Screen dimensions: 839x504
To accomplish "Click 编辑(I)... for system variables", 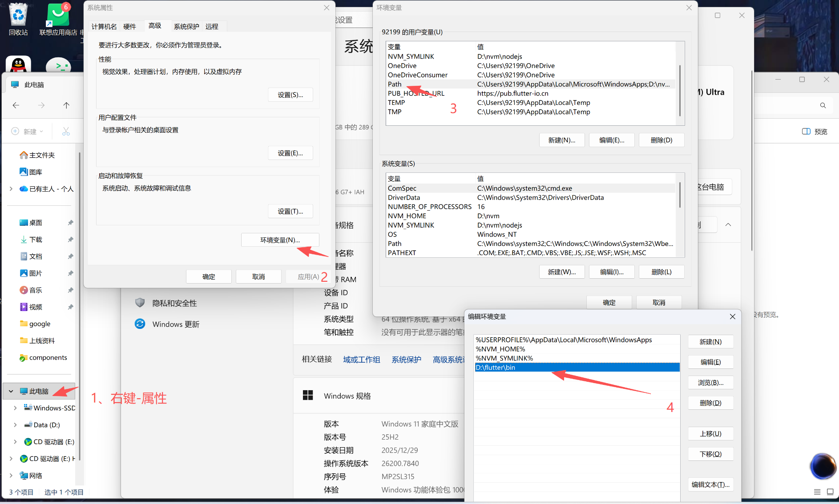I will pyautogui.click(x=612, y=272).
